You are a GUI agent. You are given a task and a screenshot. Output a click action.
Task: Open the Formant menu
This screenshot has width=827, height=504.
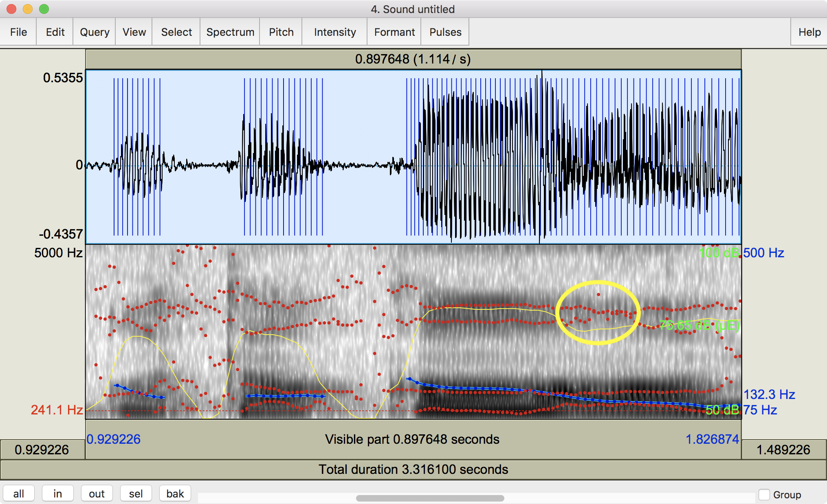[394, 32]
